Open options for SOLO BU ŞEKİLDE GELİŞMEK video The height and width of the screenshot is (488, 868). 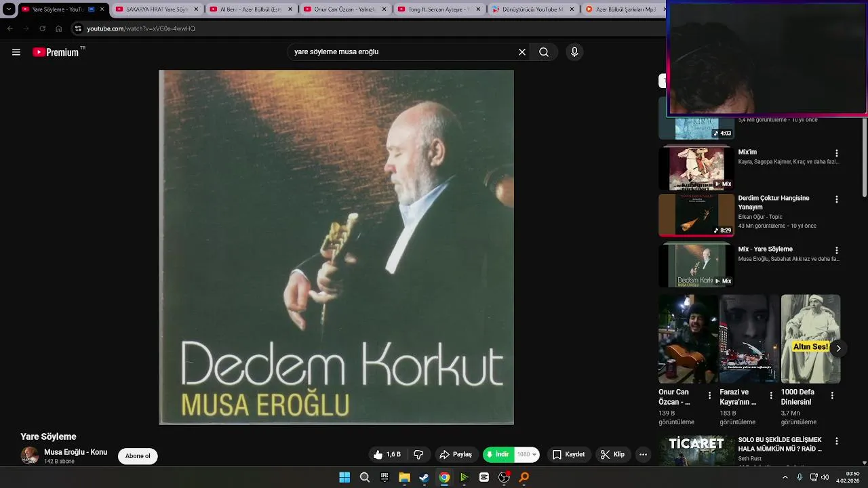(836, 441)
